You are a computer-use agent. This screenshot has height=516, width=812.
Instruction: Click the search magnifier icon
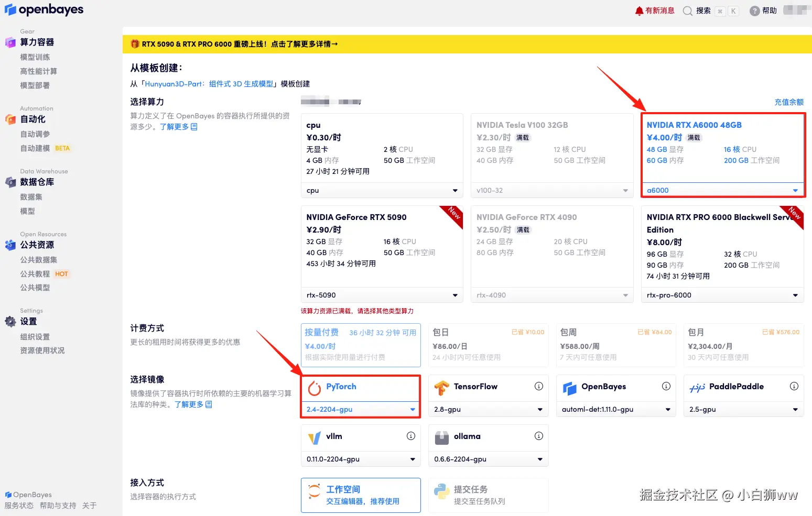click(x=688, y=11)
